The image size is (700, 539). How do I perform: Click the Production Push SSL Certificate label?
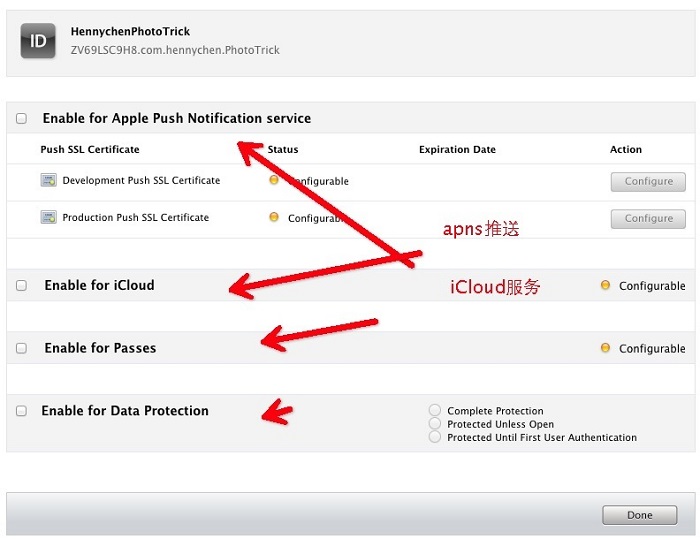136,217
